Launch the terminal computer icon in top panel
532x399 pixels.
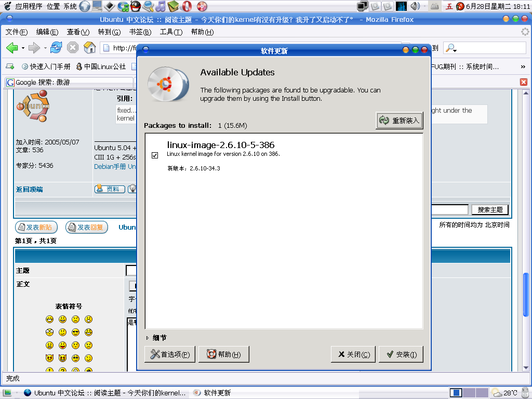(97, 6)
